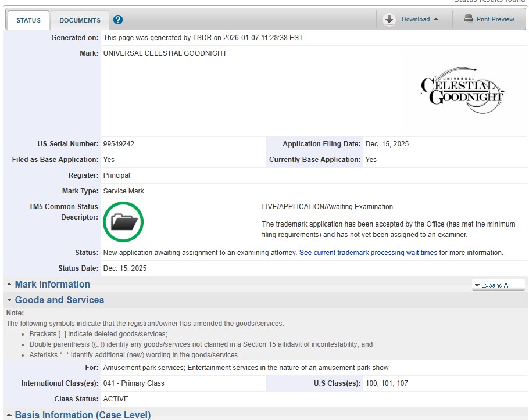Open the current trademark processing wait times link
This screenshot has height=420, width=529.
click(368, 253)
